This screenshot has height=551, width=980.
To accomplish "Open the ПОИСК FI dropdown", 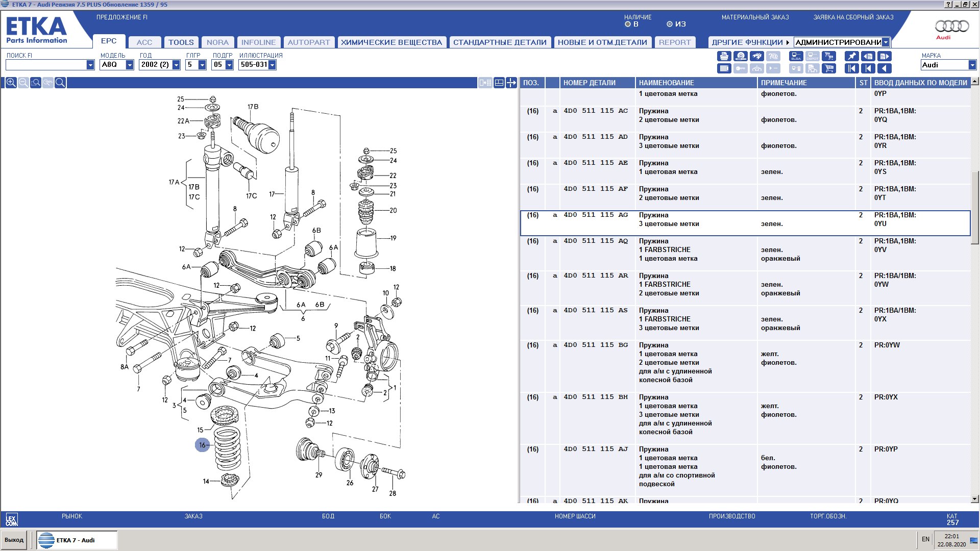I will 90,65.
